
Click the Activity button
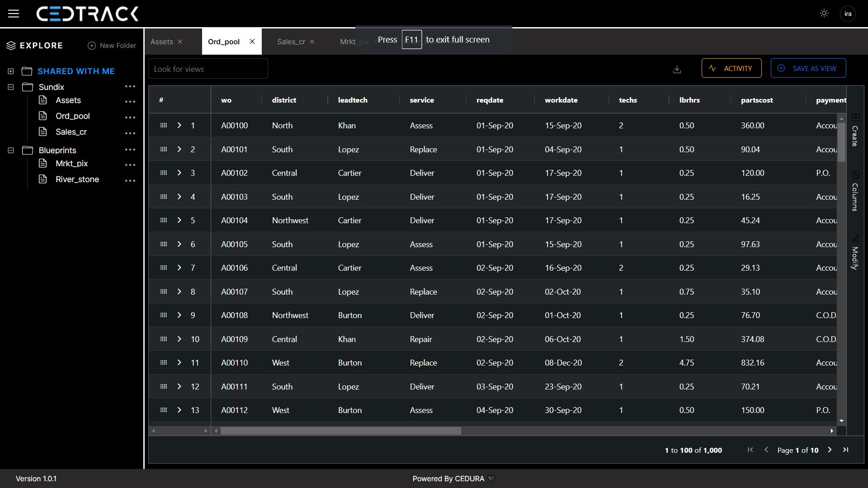(731, 68)
